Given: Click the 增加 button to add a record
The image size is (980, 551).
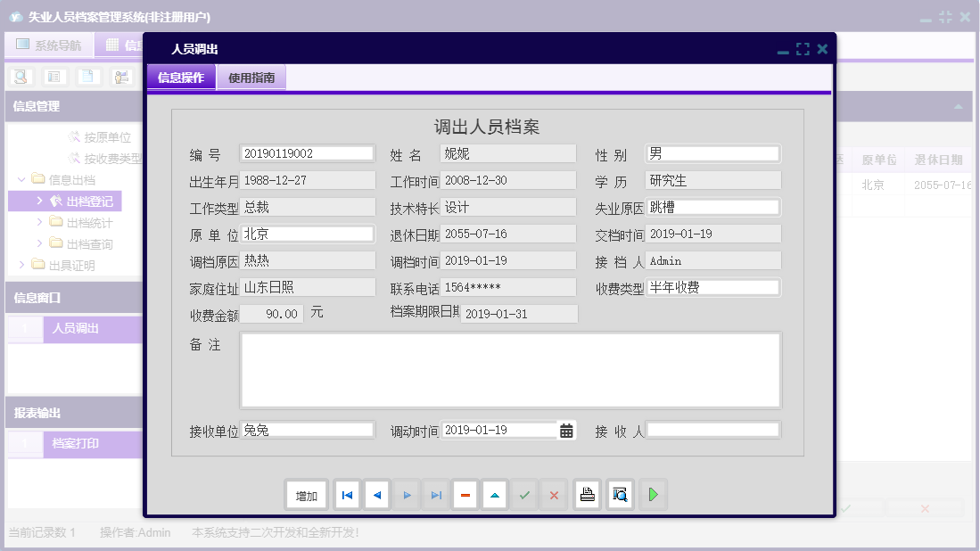Looking at the screenshot, I should (306, 495).
